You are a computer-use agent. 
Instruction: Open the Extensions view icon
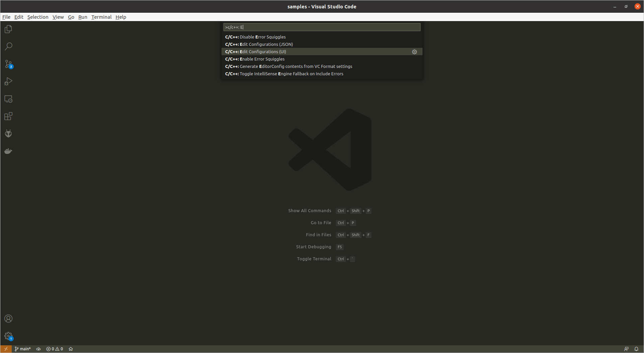(8, 116)
